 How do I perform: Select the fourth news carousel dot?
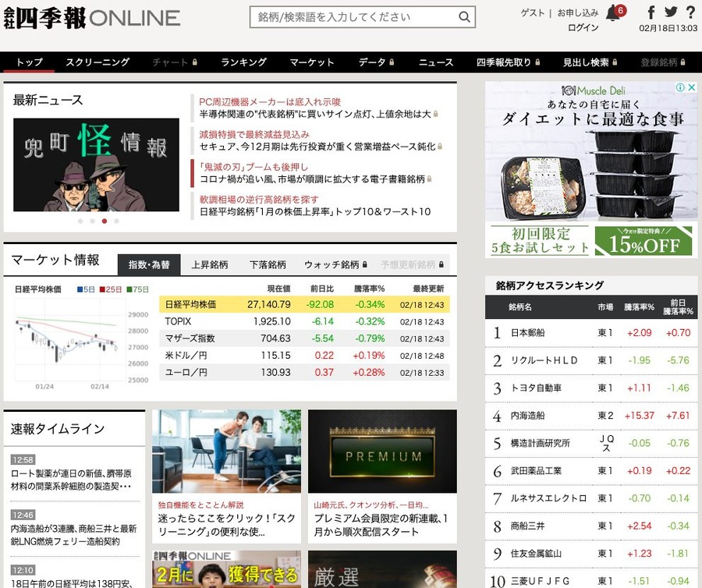[116, 221]
